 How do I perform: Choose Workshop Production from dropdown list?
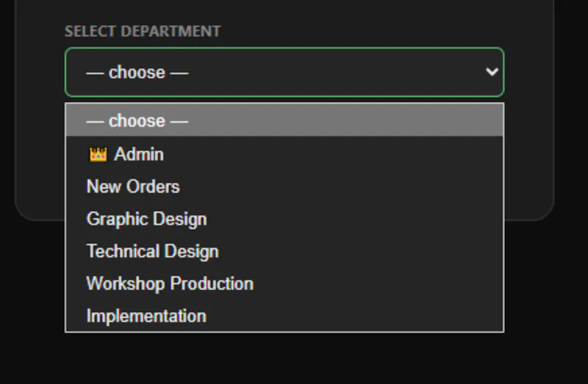pos(284,283)
